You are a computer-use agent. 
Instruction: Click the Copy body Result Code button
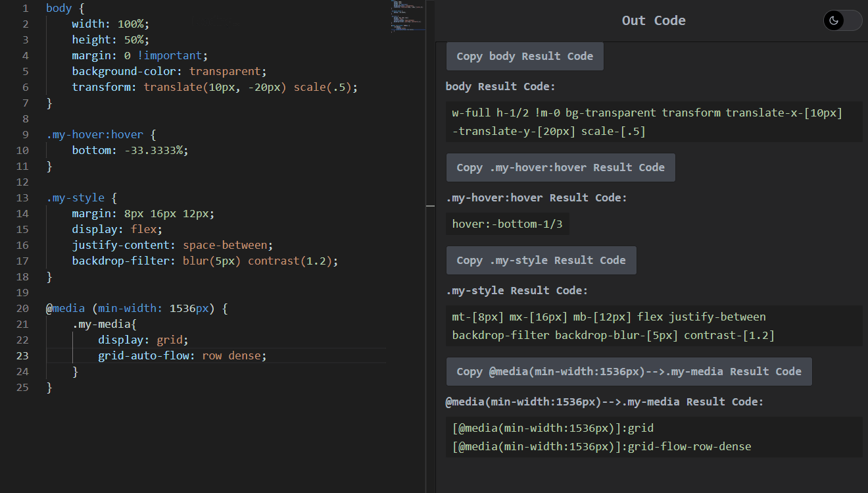click(x=524, y=56)
